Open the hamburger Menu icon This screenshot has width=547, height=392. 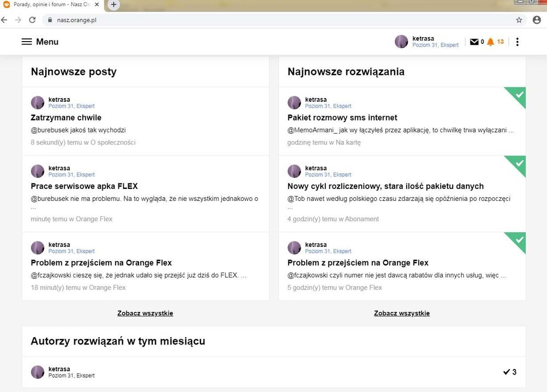point(26,42)
